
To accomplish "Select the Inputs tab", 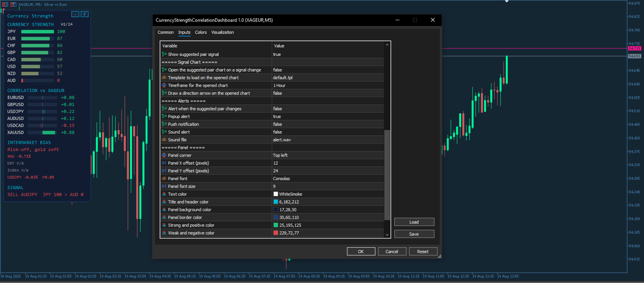I will coord(184,32).
